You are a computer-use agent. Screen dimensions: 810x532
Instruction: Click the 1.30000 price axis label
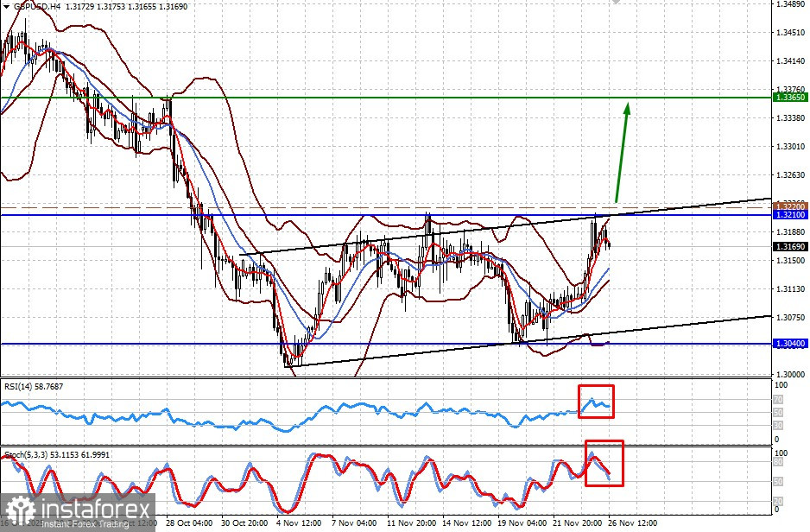[790, 374]
